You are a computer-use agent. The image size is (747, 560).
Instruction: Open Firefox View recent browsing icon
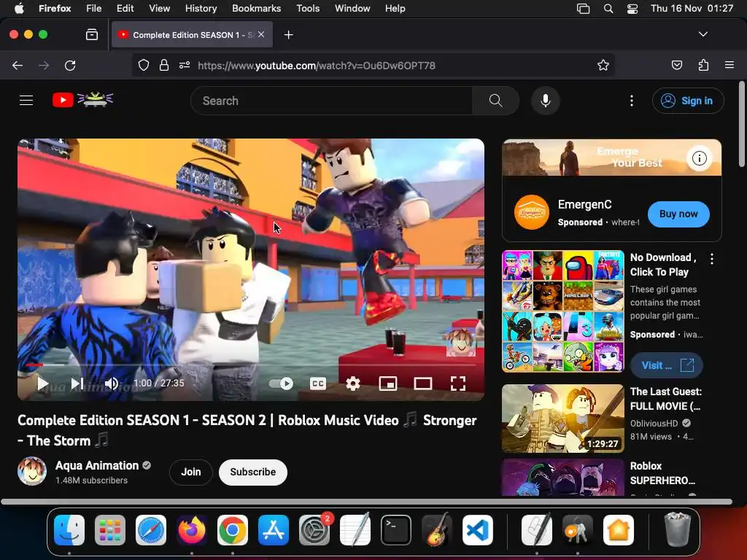coord(92,34)
